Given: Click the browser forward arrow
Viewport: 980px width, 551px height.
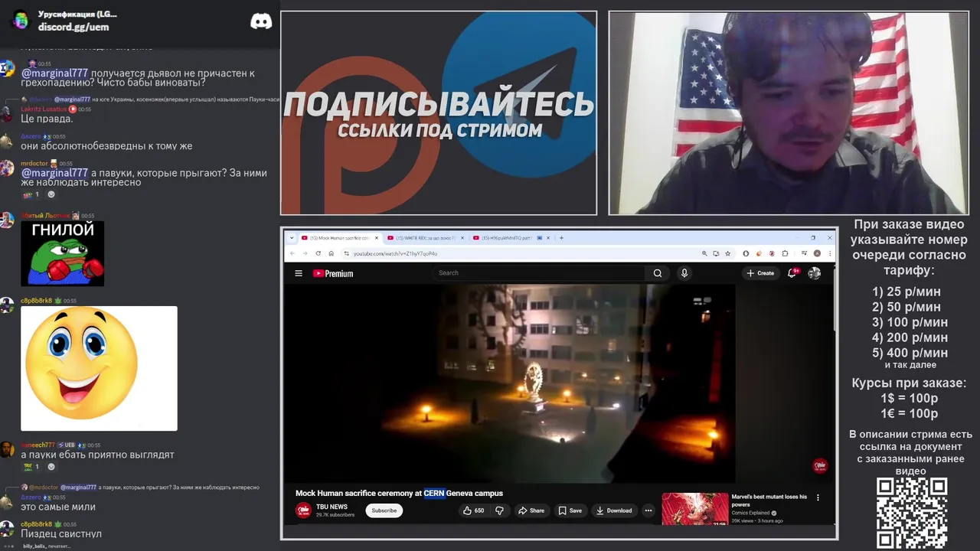Looking at the screenshot, I should [x=305, y=253].
